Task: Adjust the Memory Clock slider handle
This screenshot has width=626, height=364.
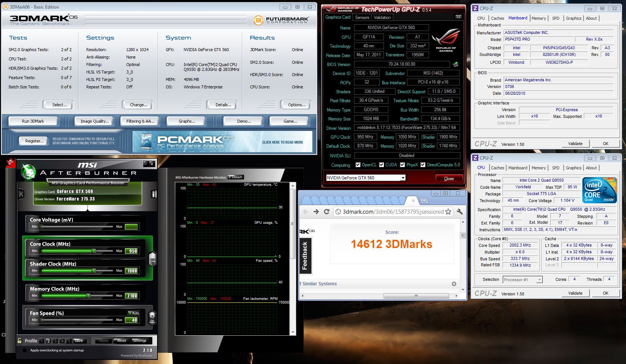Action: click(x=88, y=296)
